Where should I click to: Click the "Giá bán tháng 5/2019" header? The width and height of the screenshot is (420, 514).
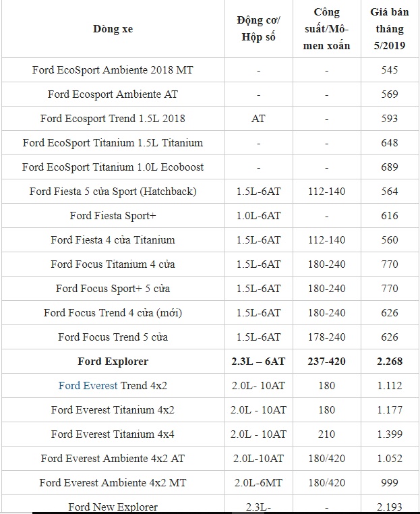(x=390, y=29)
